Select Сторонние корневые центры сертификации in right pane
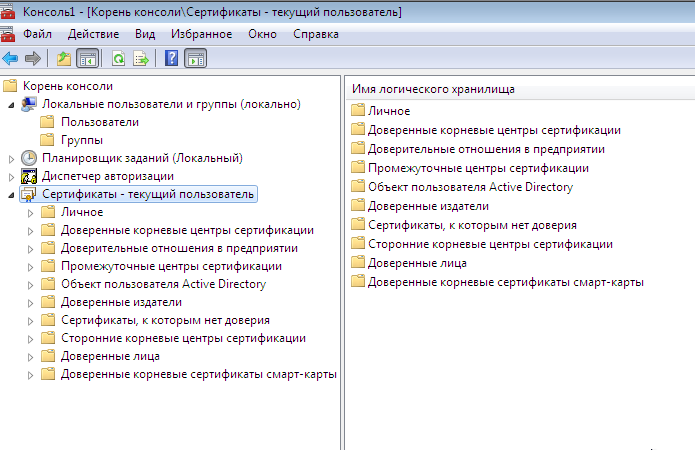This screenshot has width=695, height=450. (490, 244)
